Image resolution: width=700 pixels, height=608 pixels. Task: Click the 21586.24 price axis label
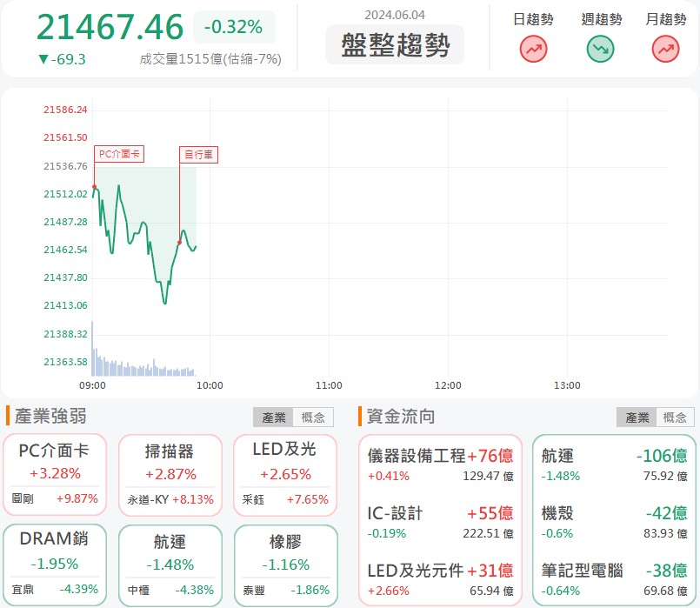coord(65,110)
